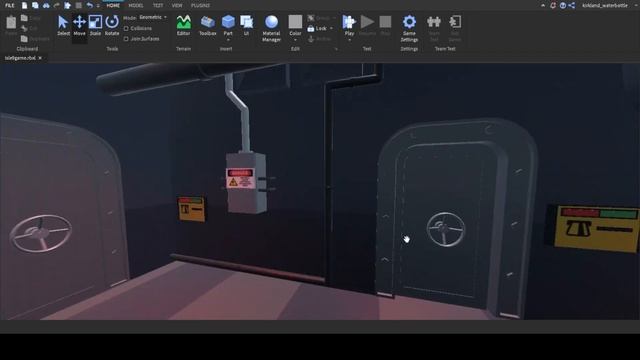Expand the Part dropdown arrow
Viewport: 640px width, 360px height.
pos(228,40)
